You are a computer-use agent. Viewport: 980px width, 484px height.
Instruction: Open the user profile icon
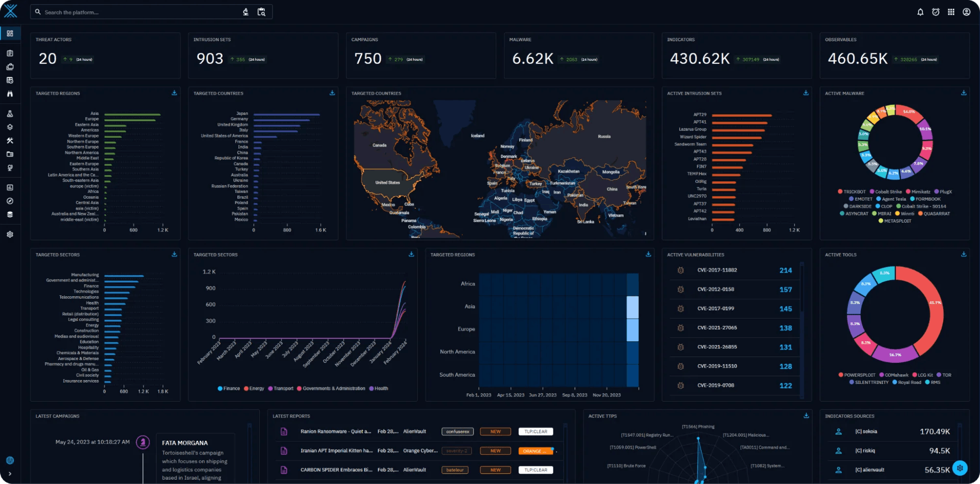pyautogui.click(x=966, y=12)
